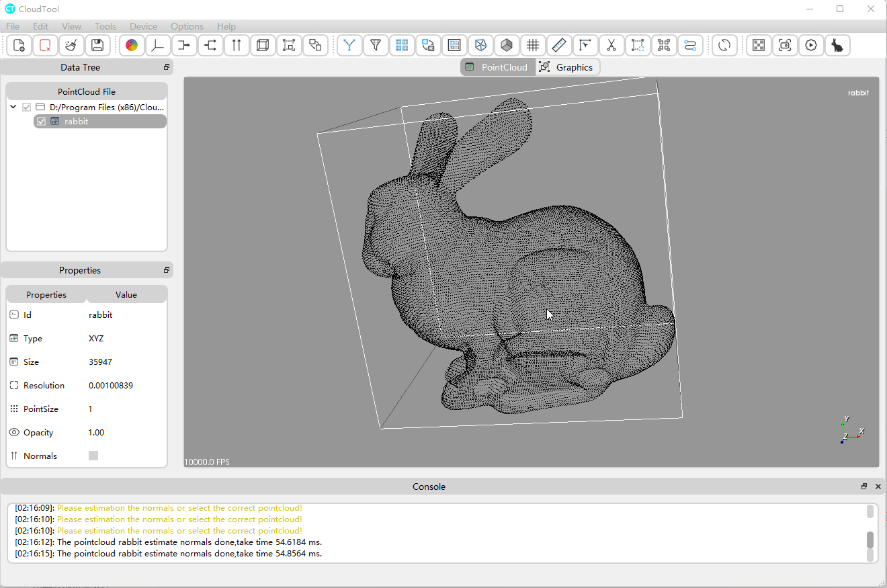Click the single arrow transform icon
Image resolution: width=887 pixels, height=588 pixels.
(184, 46)
